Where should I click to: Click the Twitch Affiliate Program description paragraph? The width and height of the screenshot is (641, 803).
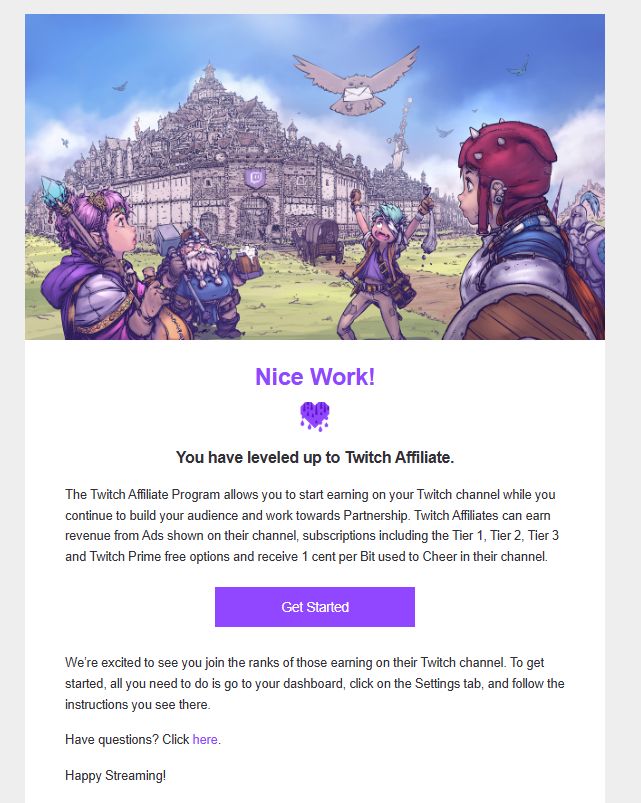pos(312,525)
